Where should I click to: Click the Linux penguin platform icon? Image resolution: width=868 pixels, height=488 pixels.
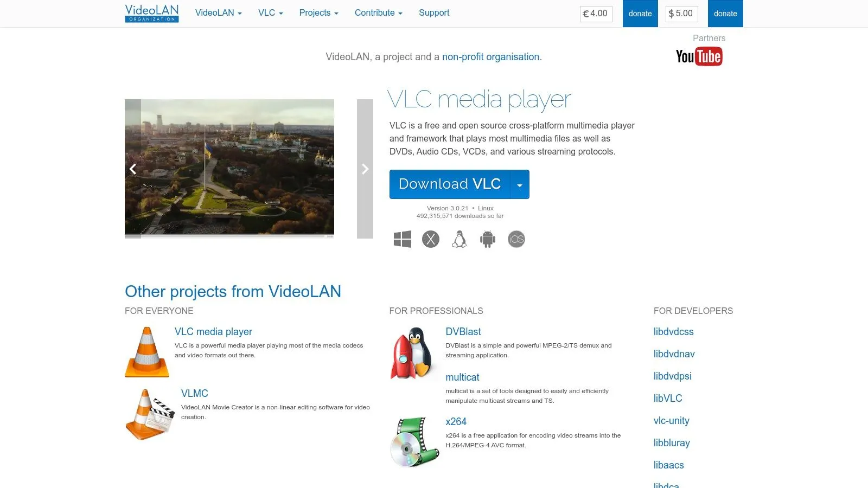[459, 239]
